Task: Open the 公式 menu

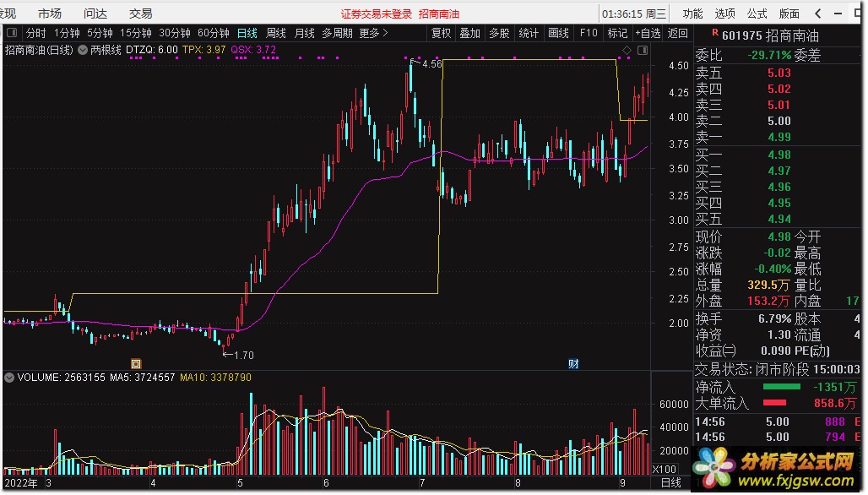Action: point(757,14)
